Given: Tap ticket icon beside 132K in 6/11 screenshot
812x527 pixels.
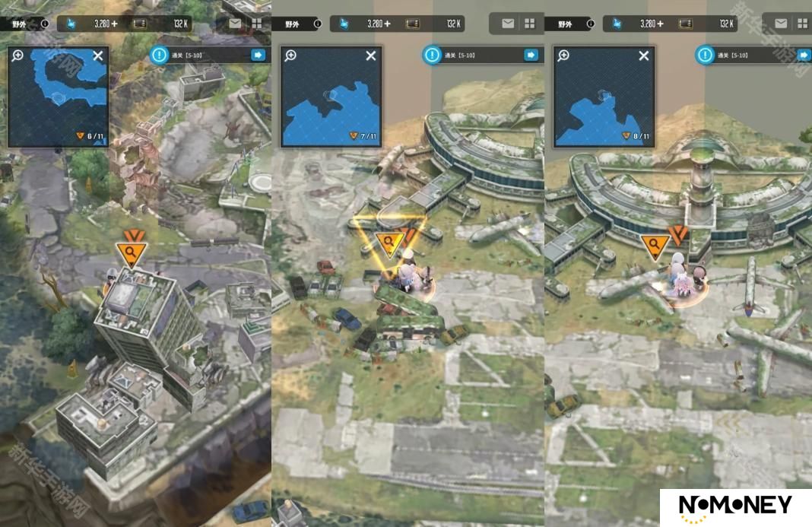Looking at the screenshot, I should [x=140, y=24].
